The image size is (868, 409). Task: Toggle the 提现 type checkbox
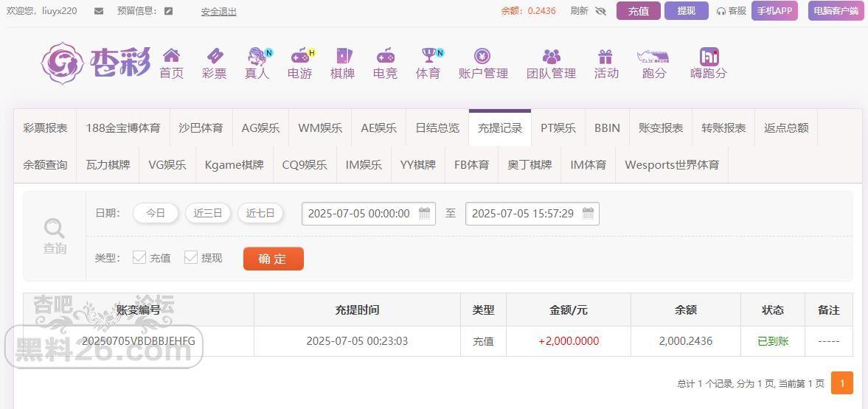(191, 257)
